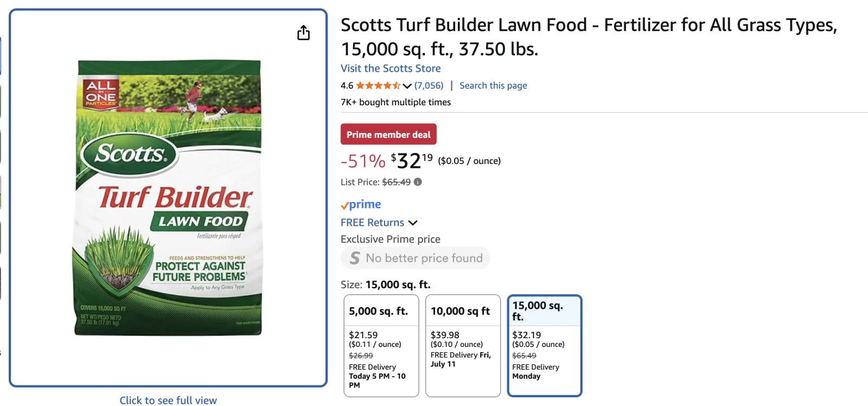Open the Scotts Turf Builder bag image
The image size is (868, 406).
pyautogui.click(x=168, y=198)
